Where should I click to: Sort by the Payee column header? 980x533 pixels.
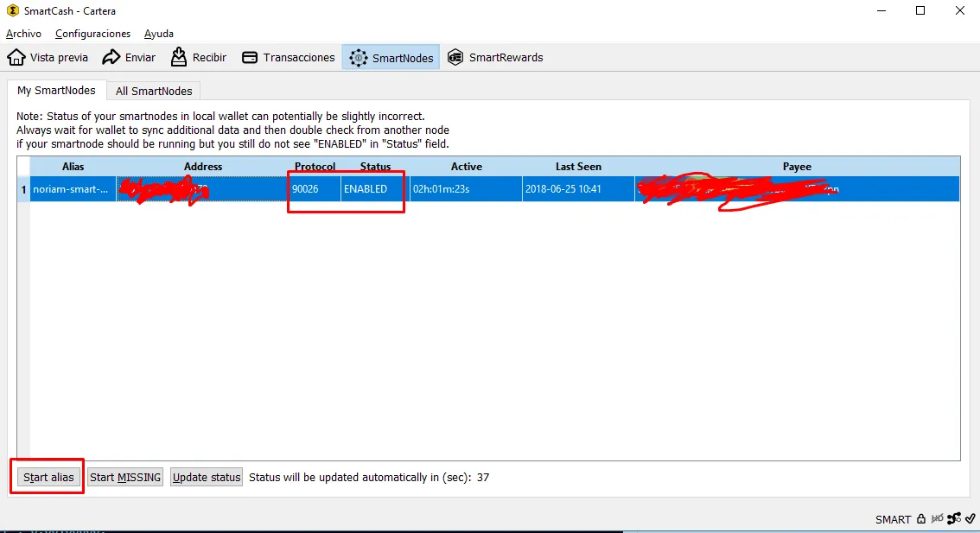coord(797,166)
